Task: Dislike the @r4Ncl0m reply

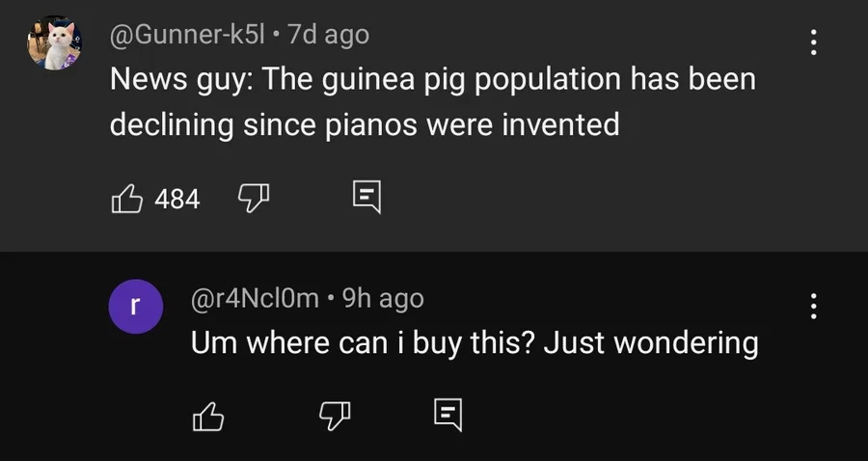Action: click(333, 415)
